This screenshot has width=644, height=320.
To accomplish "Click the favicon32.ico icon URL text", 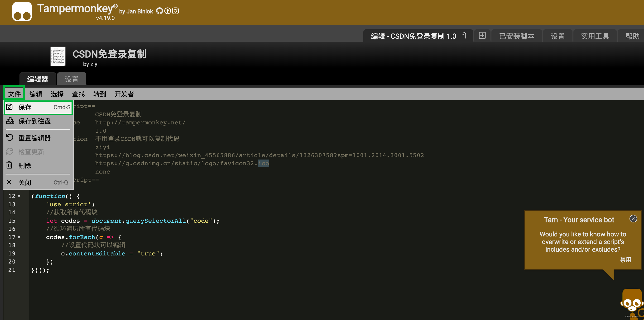I will coord(182,163).
